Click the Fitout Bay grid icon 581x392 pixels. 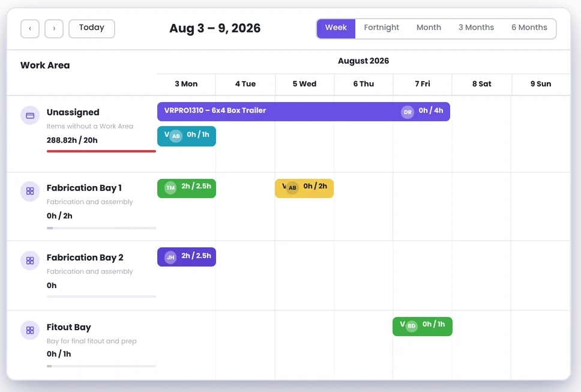coord(30,330)
